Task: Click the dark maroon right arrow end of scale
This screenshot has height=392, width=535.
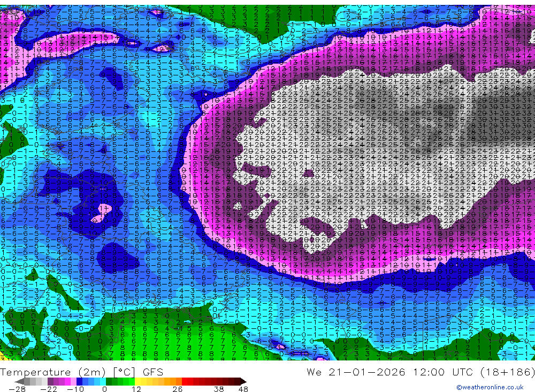Action: (x=243, y=381)
